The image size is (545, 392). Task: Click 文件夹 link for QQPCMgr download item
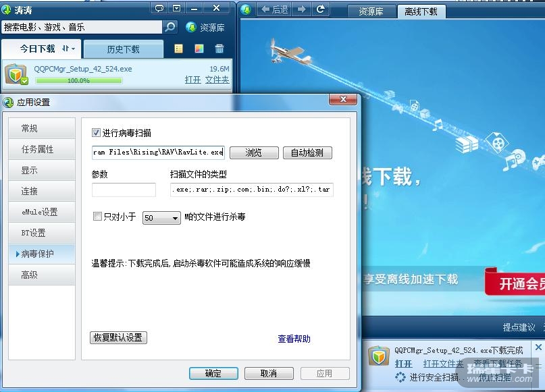pos(217,80)
